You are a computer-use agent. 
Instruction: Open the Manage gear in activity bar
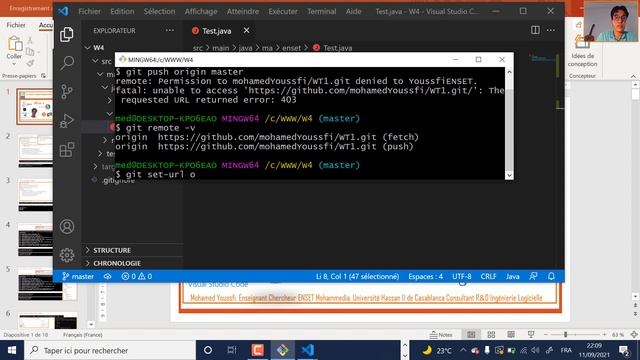point(67,255)
